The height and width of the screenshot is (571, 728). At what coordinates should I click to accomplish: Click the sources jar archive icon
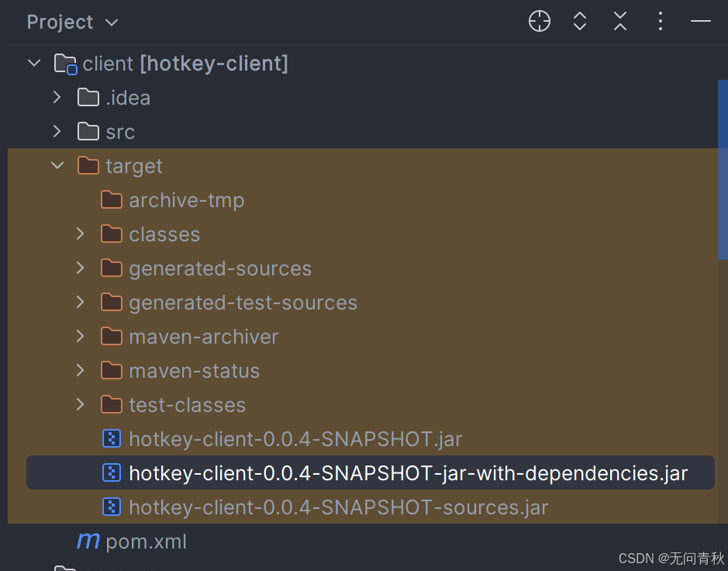point(112,507)
